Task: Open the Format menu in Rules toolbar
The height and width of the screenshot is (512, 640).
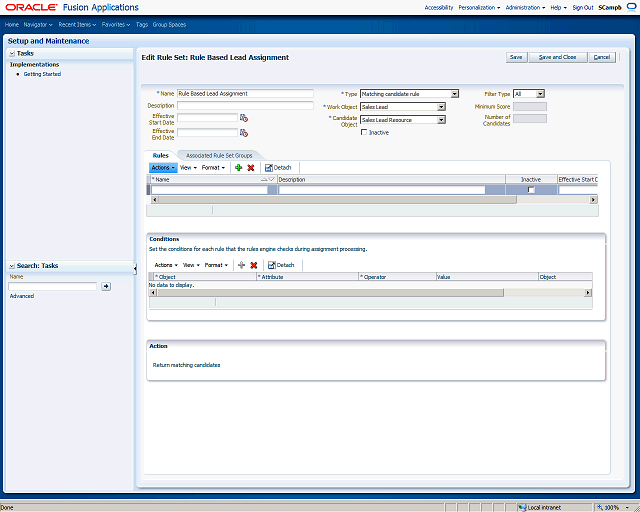Action: pos(213,167)
